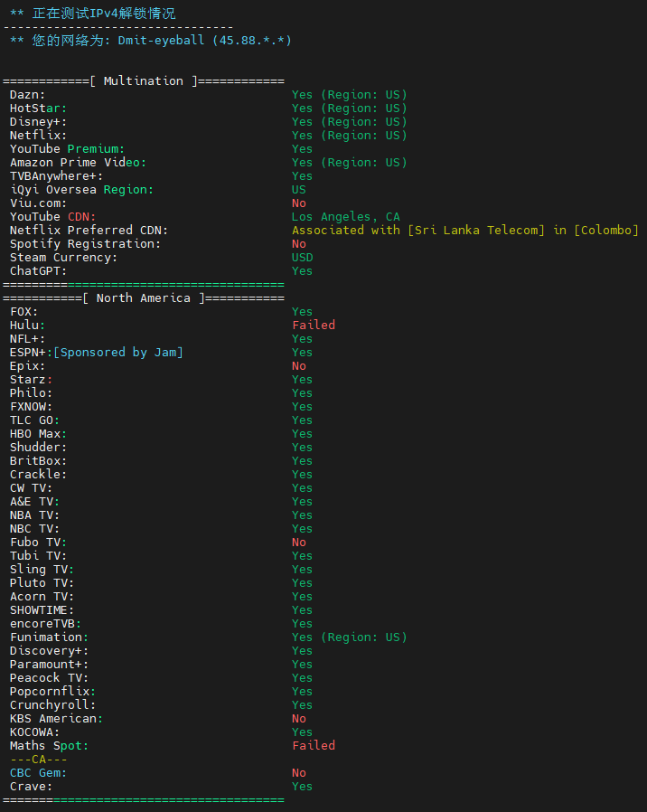Click the 'ChatGPT:' row label
647x812 pixels.
38,271
